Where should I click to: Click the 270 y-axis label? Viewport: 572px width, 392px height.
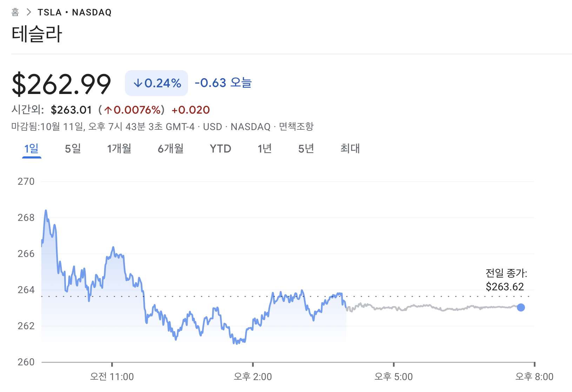26,182
